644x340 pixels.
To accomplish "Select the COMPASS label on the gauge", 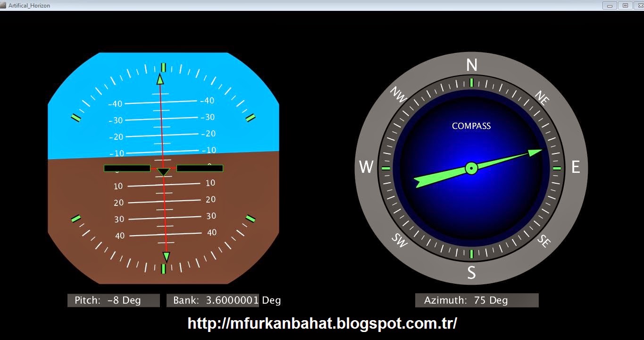I will pyautogui.click(x=471, y=126).
